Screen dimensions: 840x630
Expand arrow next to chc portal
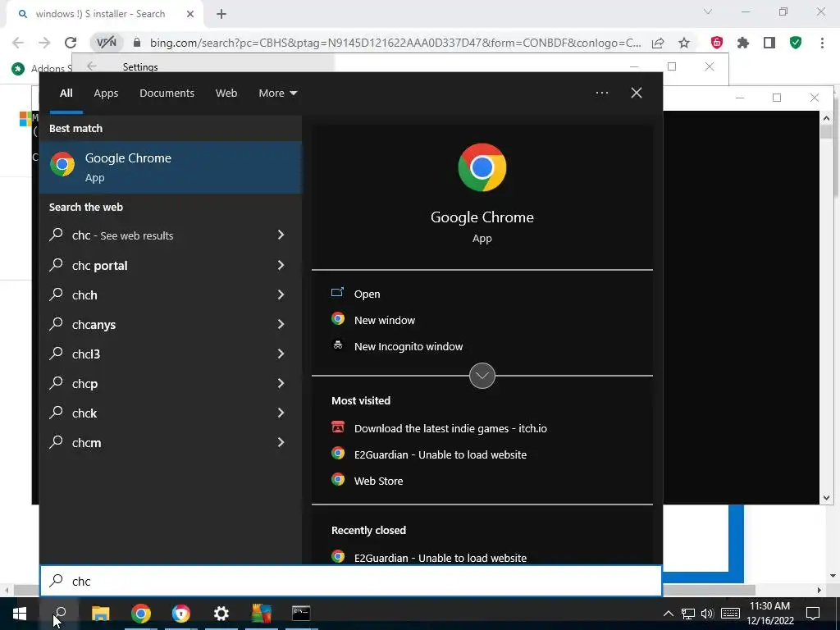click(x=281, y=265)
